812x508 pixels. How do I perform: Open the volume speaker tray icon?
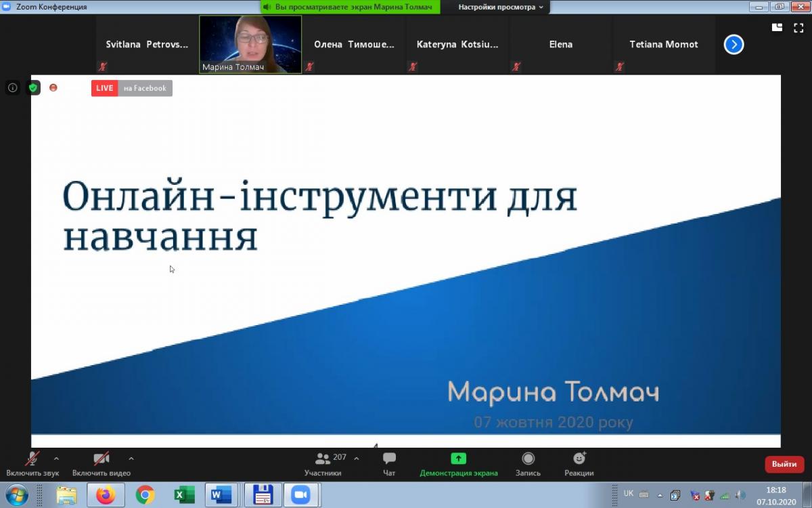pyautogui.click(x=740, y=495)
